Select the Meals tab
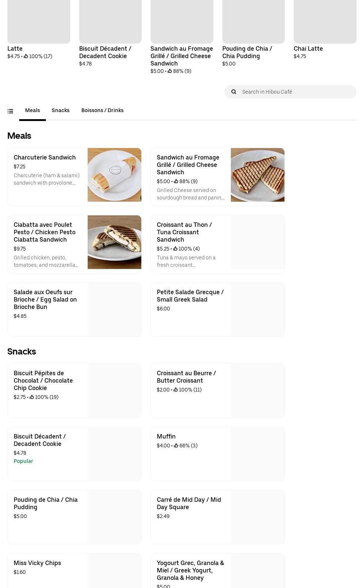This screenshot has width=364, height=588. coord(33,110)
